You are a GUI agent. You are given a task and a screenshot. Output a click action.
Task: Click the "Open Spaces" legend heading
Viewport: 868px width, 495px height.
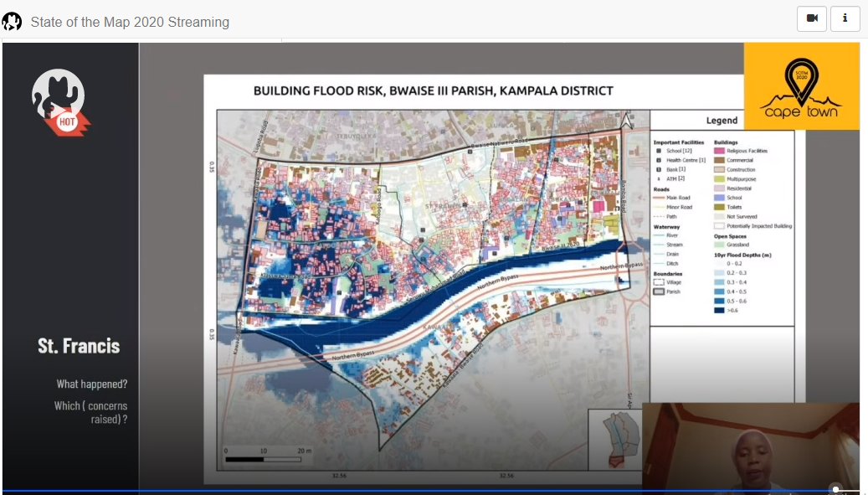point(730,236)
